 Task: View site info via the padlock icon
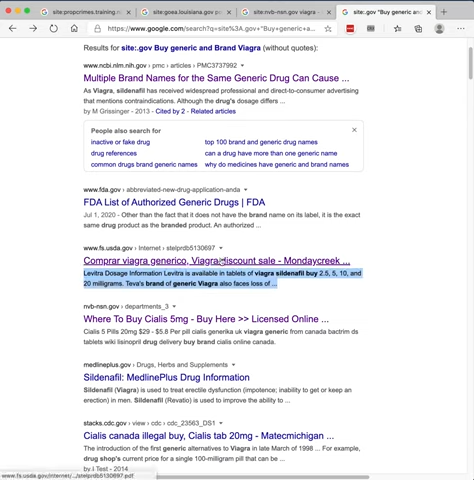point(97,29)
